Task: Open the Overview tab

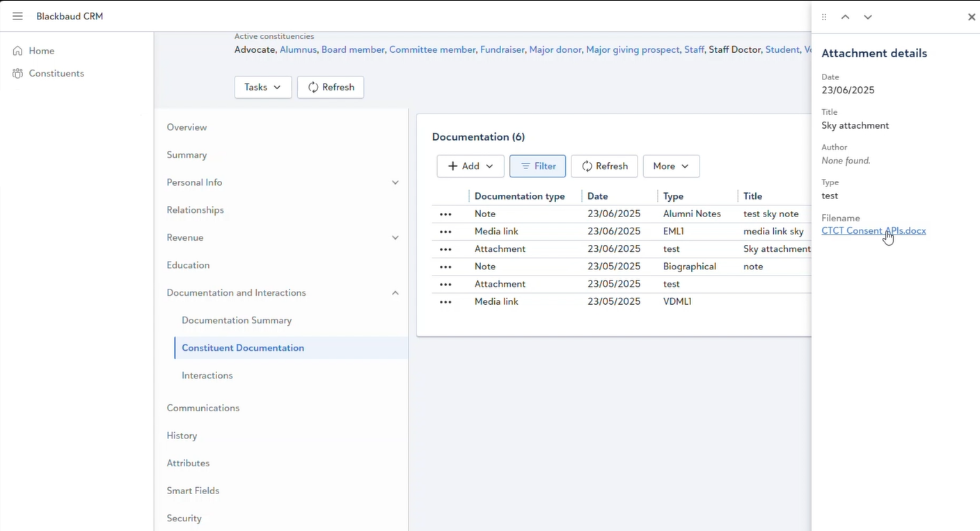Action: coord(187,127)
